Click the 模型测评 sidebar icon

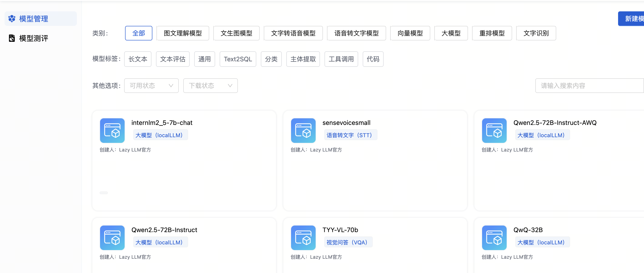click(x=12, y=38)
